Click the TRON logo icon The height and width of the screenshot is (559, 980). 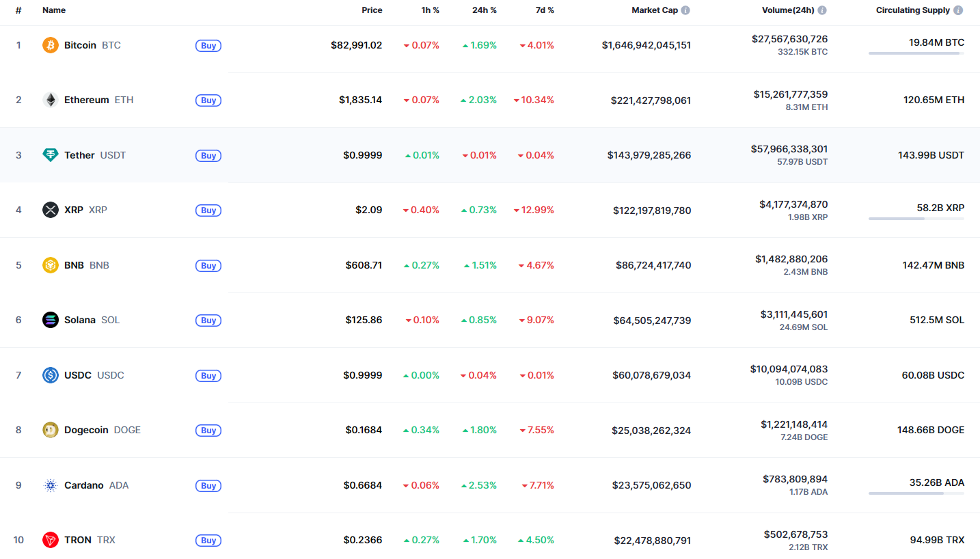click(x=51, y=540)
